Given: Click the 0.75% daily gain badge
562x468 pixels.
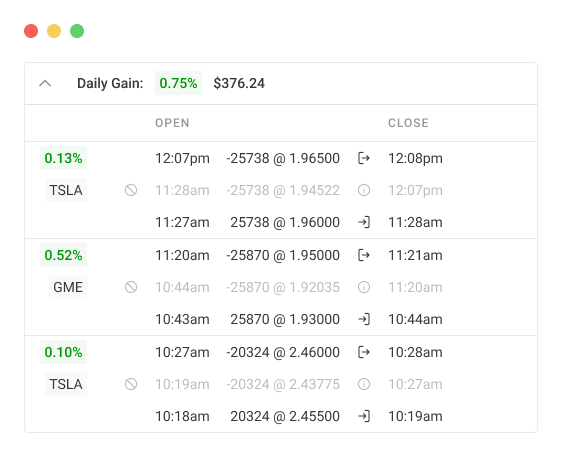Looking at the screenshot, I should click(178, 83).
